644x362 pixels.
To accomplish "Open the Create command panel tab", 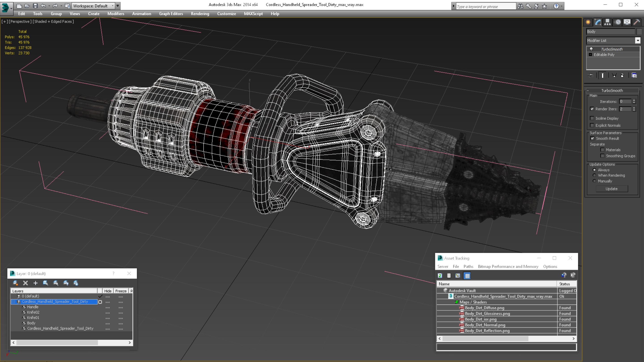I will 588,22.
